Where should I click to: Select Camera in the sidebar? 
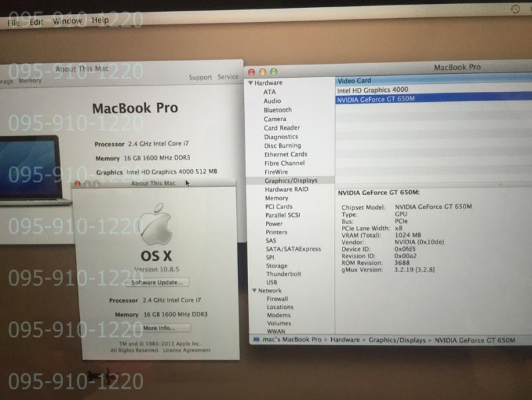(x=275, y=119)
